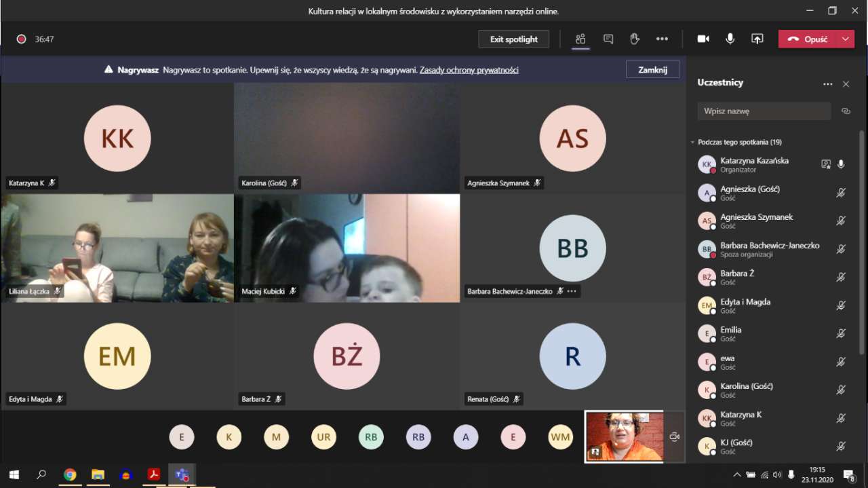The width and height of the screenshot is (868, 488).
Task: Toggle the camera on or off
Action: 703,39
